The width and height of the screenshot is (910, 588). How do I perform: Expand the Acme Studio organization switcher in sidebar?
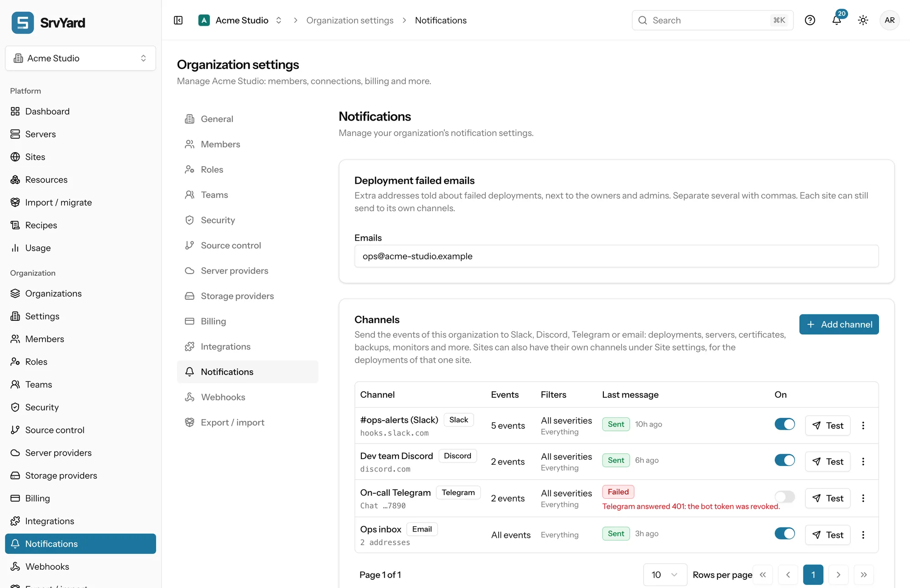[x=81, y=58]
